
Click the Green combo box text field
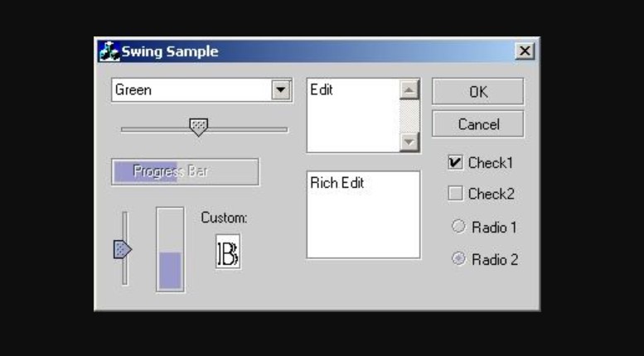tap(191, 89)
